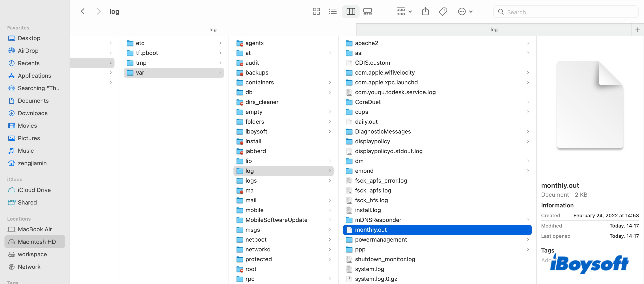Open Downloads in the sidebar
Viewport: 644px width, 284px height.
coord(32,113)
